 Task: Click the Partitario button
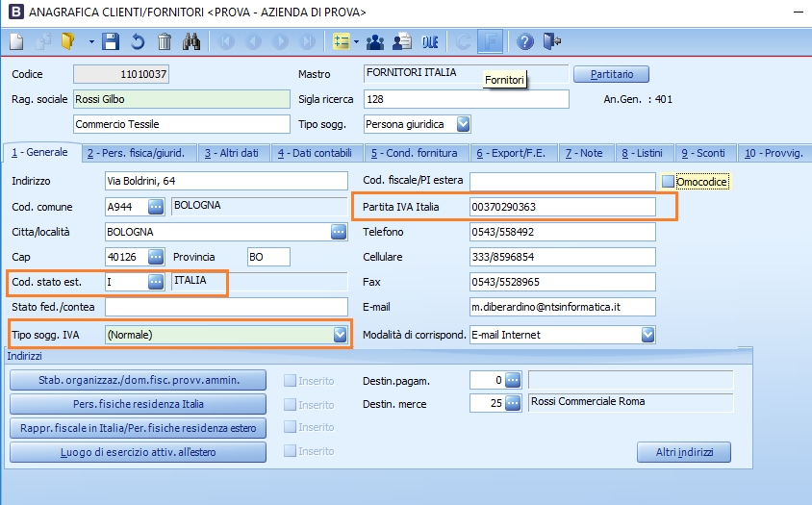click(x=612, y=74)
